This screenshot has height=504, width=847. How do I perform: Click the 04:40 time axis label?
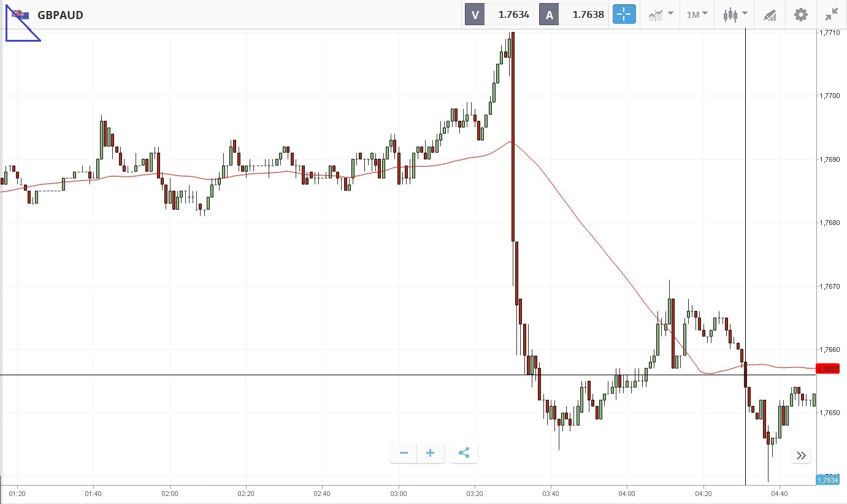tap(779, 493)
